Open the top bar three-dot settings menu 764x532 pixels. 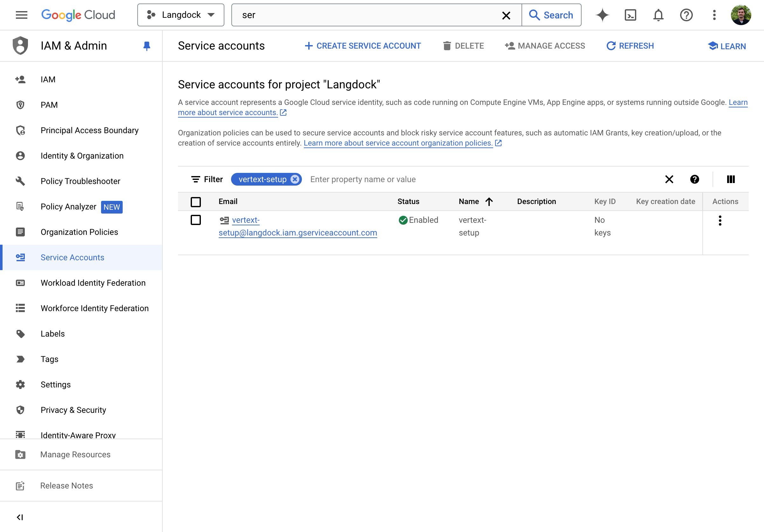pos(714,15)
